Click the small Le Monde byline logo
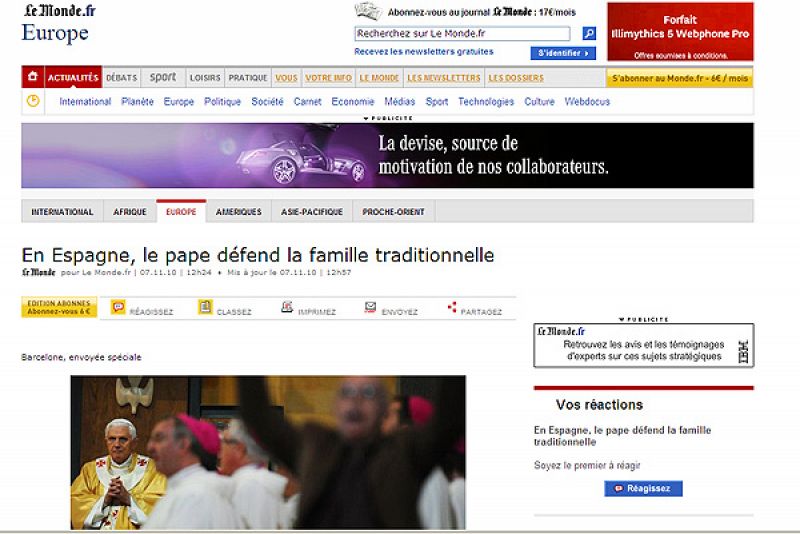The height and width of the screenshot is (534, 800). pos(39,272)
